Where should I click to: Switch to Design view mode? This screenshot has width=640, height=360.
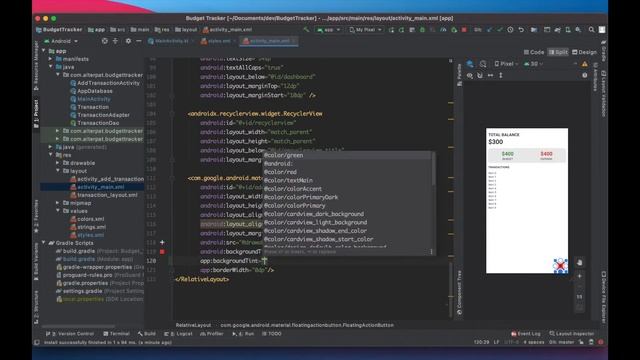(x=584, y=52)
